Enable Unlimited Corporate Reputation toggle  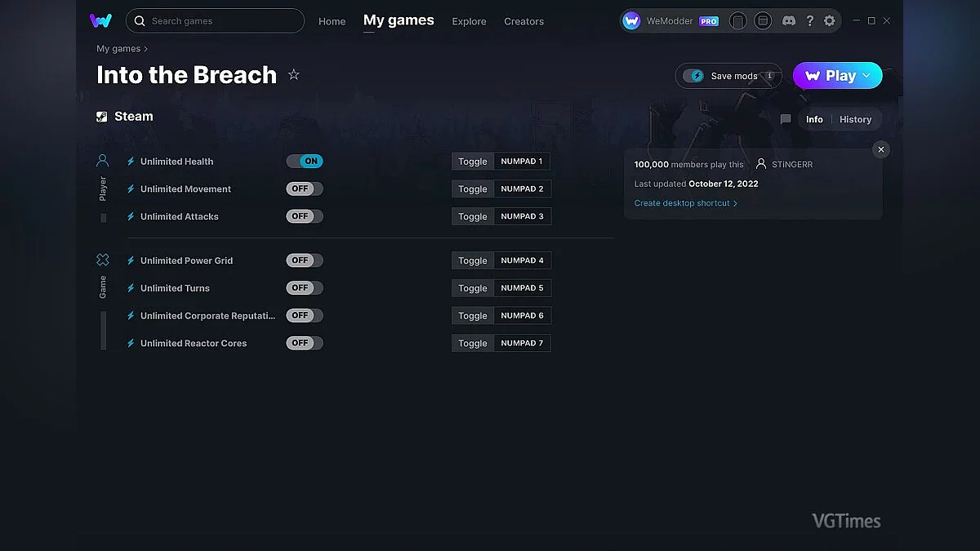point(305,315)
